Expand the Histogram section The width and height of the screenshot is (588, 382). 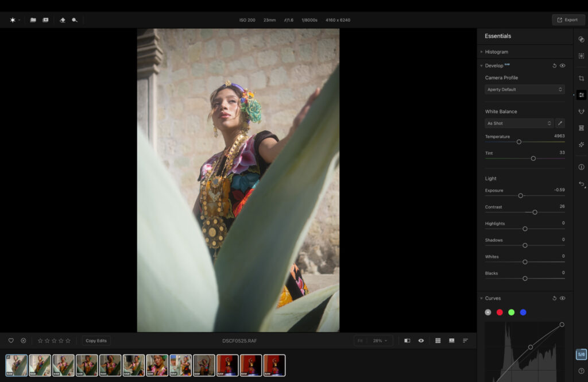(496, 52)
